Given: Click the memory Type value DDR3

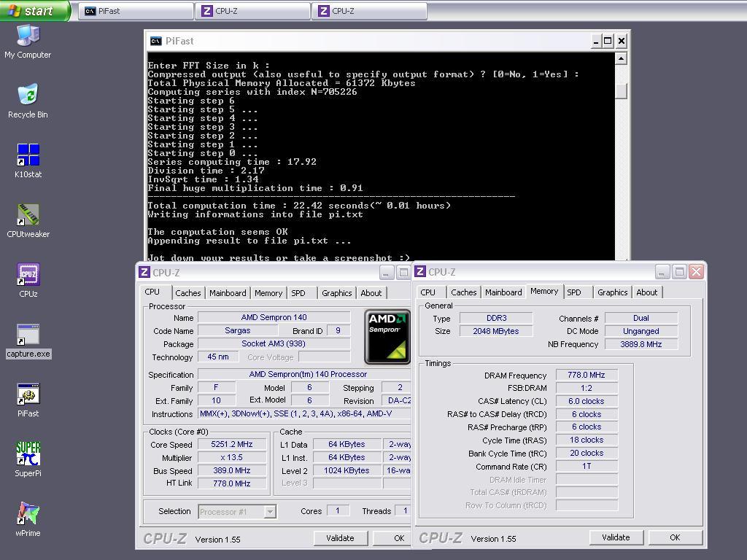Looking at the screenshot, I should (496, 318).
